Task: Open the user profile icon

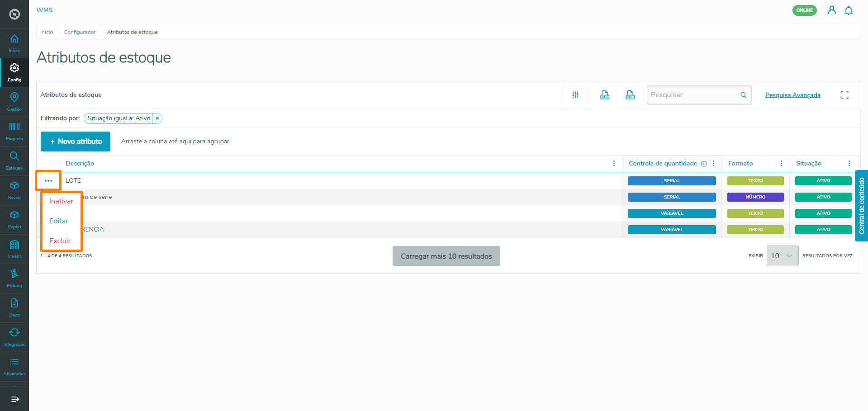Action: [831, 10]
